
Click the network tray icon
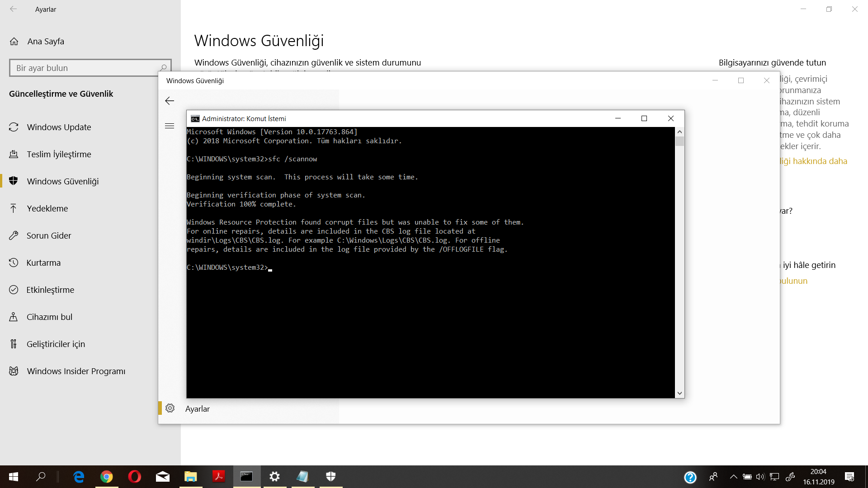click(774, 477)
